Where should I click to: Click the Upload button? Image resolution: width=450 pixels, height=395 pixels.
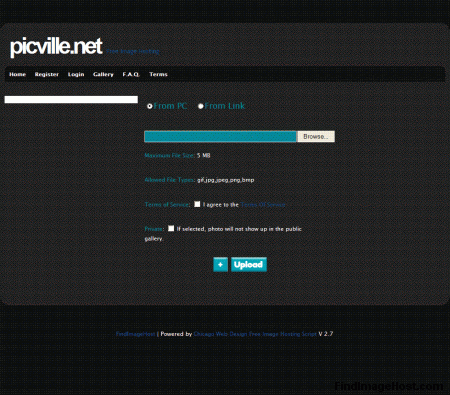coord(249,264)
